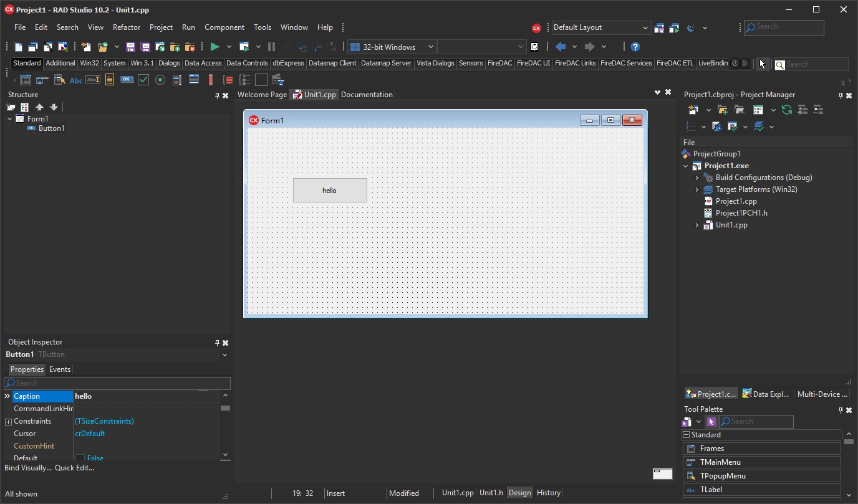Viewport: 858px width, 504px height.
Task: Expand the Constraints property in Object Inspector
Action: pyautogui.click(x=8, y=422)
